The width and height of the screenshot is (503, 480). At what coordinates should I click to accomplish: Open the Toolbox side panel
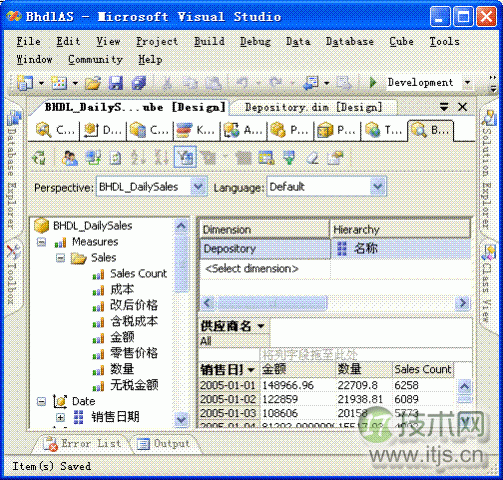coord(13,274)
